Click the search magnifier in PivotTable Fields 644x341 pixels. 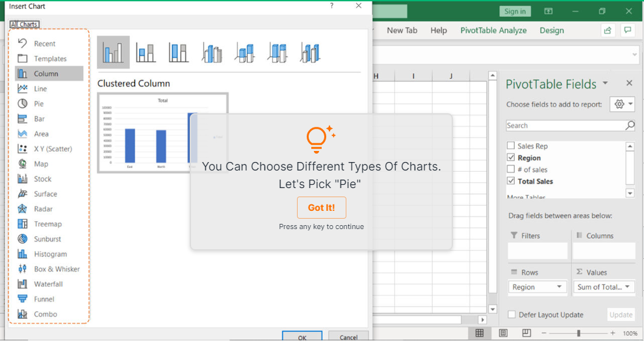[630, 126]
